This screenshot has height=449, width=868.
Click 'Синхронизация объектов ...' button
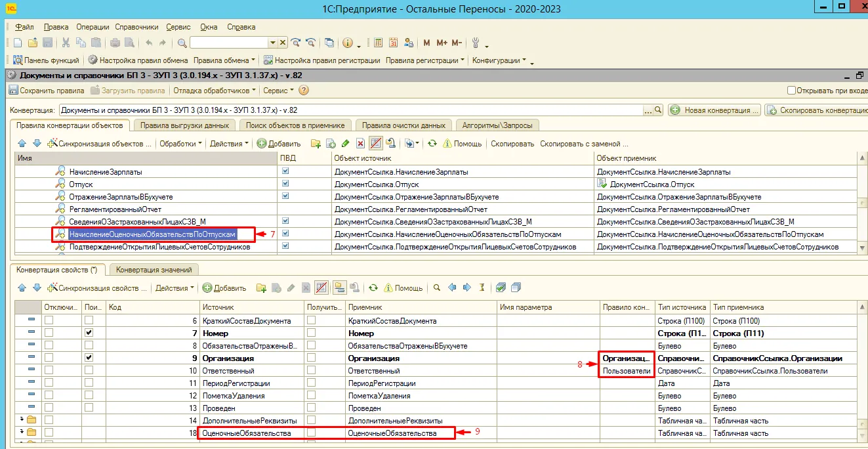[99, 143]
